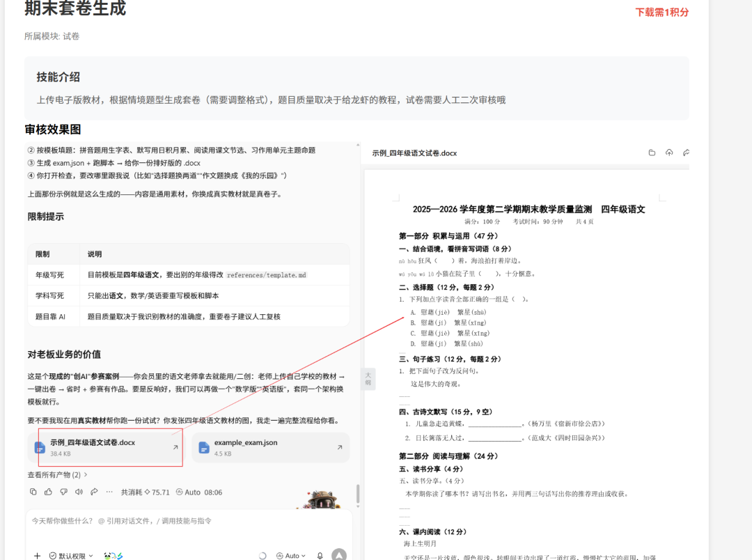Open folder icon in document preview header
This screenshot has width=752, height=560.
click(652, 153)
